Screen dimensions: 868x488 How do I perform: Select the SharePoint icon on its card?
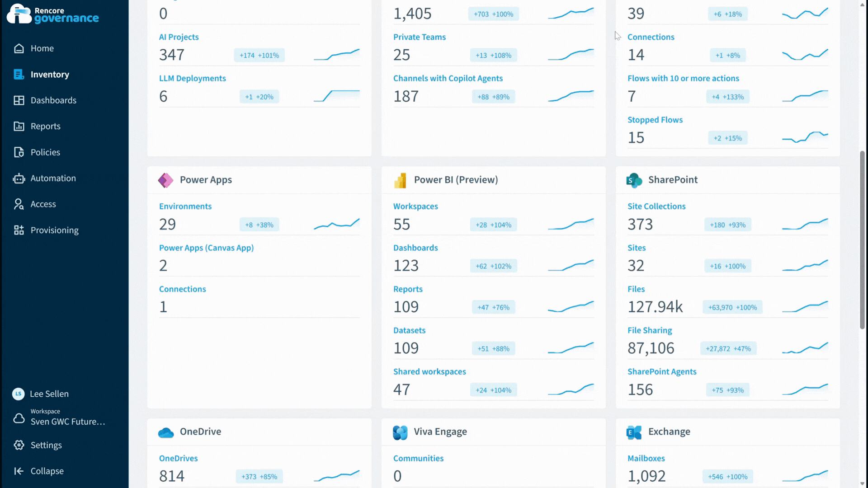pyautogui.click(x=634, y=180)
